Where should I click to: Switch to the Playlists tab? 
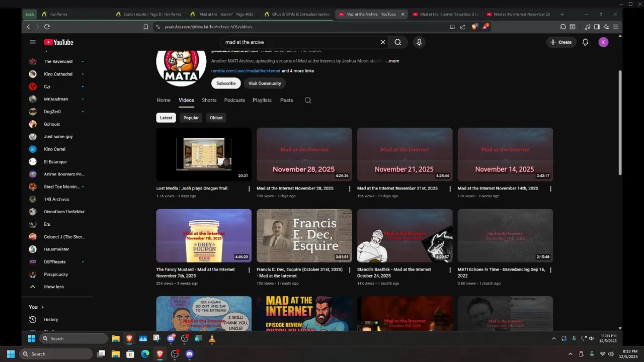coord(262,100)
